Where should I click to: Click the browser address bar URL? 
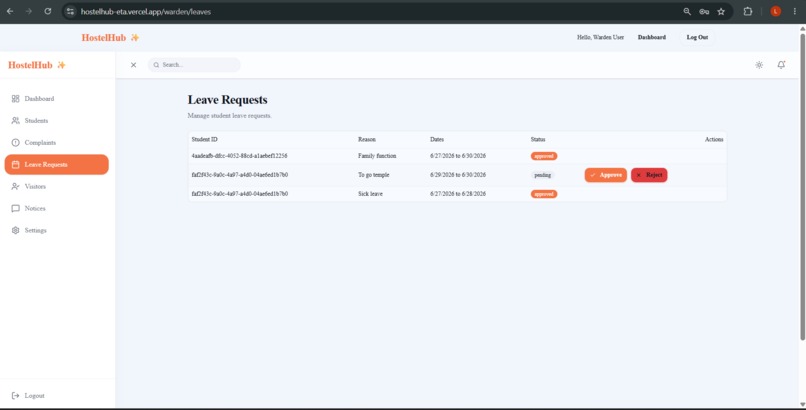pos(146,12)
